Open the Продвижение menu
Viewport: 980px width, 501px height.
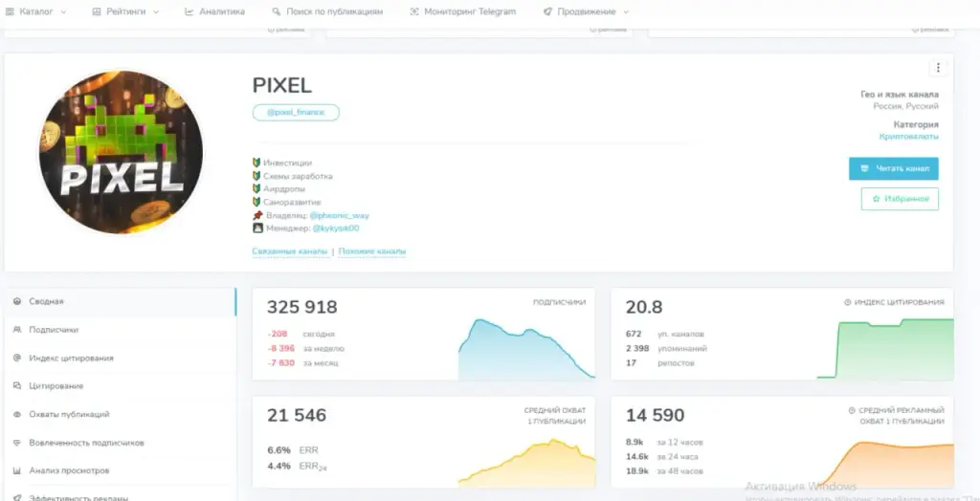tap(587, 11)
